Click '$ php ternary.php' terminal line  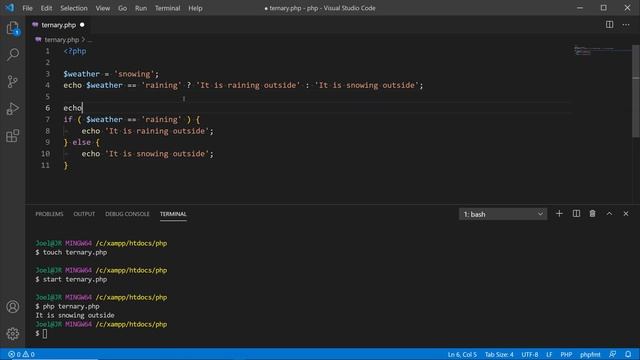pos(67,306)
